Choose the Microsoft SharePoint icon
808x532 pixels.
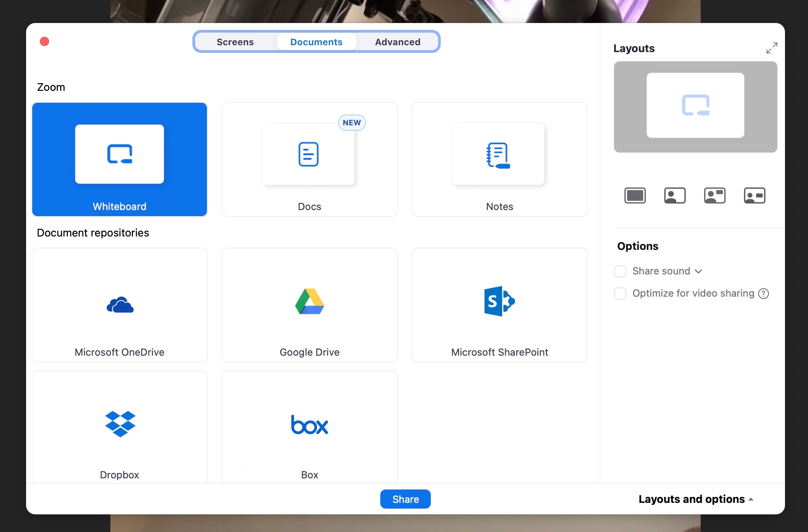coord(499,301)
